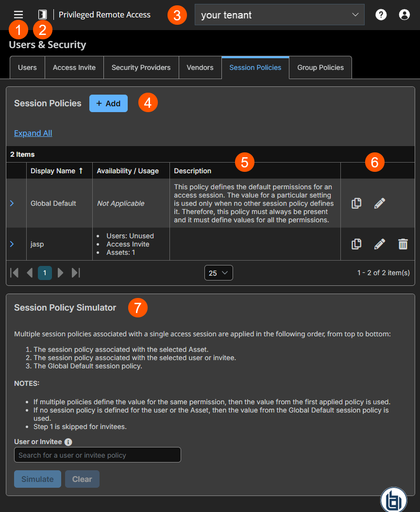Edit the Global Default policy with the pencil
This screenshot has width=420, height=512.
(x=379, y=203)
